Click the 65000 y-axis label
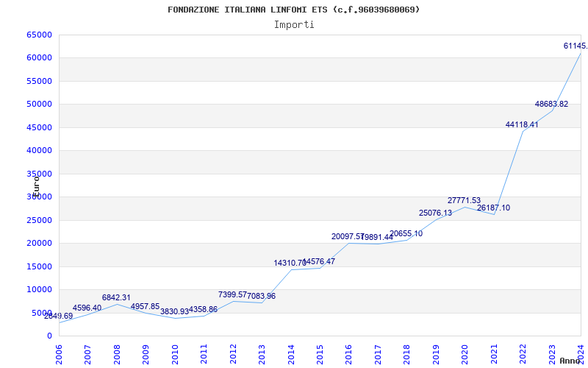The height and width of the screenshot is (368, 588). click(x=40, y=35)
